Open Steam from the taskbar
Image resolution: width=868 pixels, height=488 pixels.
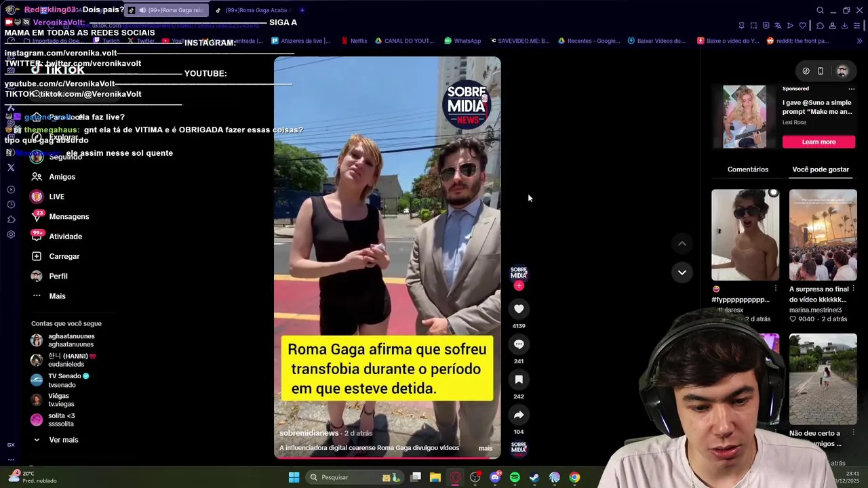point(534,477)
